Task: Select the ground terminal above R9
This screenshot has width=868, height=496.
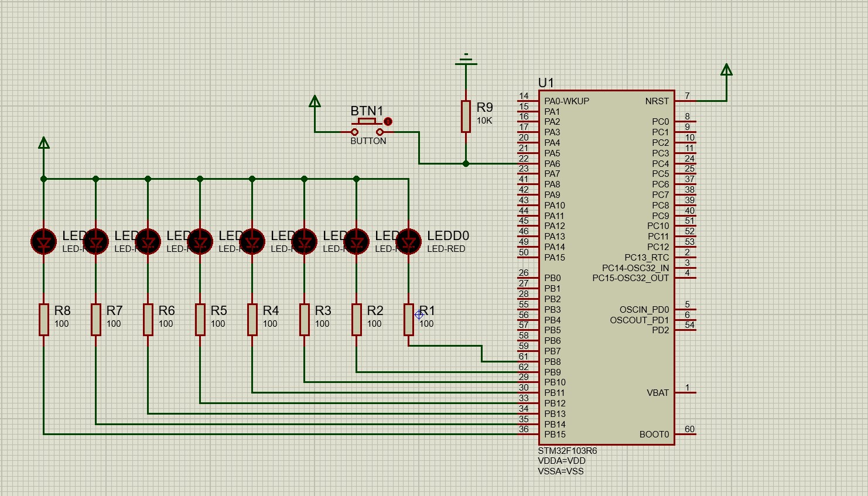Action: 466,59
